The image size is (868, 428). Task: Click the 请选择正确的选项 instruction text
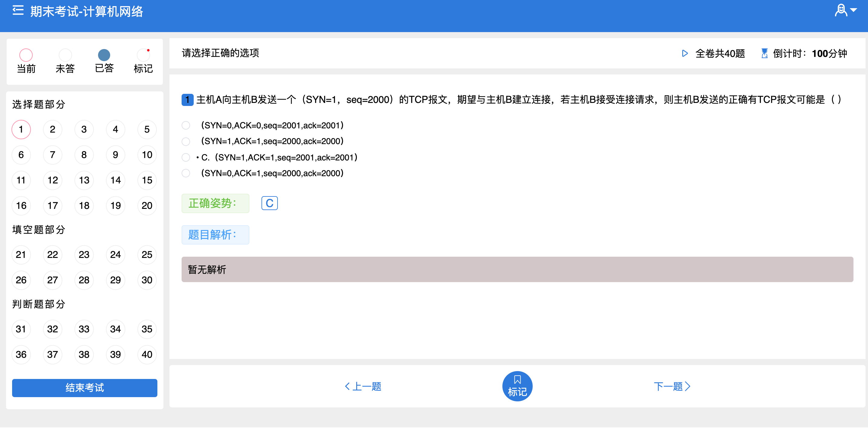[x=220, y=53]
